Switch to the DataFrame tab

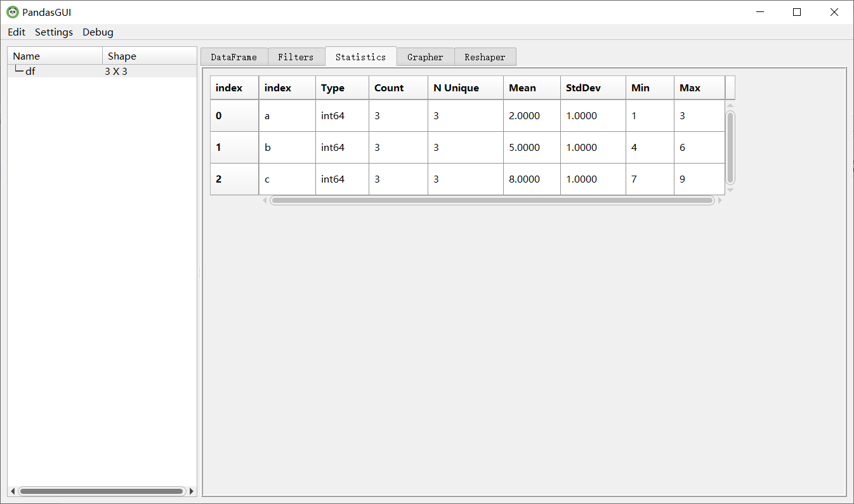point(234,57)
